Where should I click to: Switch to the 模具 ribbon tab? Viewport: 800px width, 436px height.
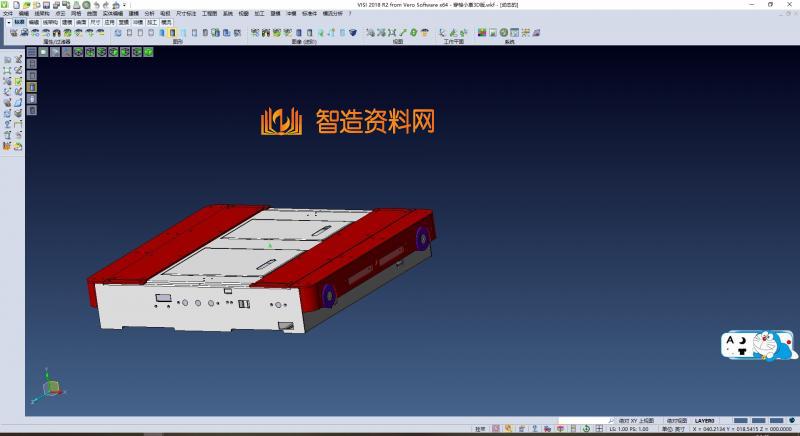coord(166,22)
